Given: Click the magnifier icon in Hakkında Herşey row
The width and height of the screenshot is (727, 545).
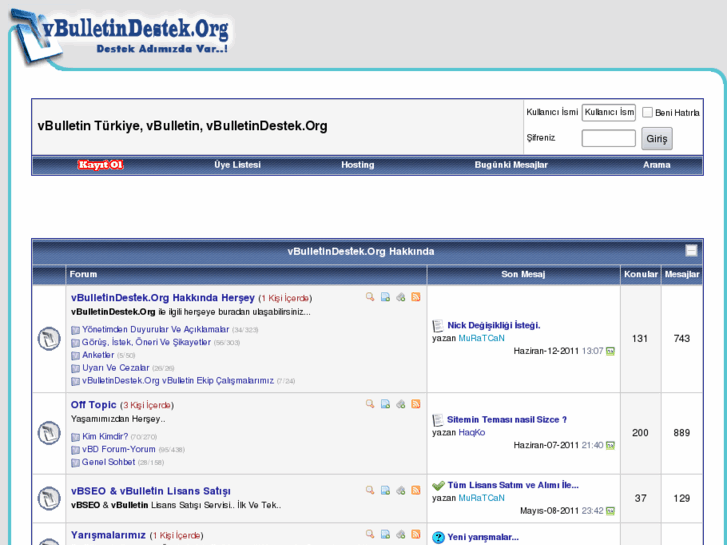Looking at the screenshot, I should [370, 297].
